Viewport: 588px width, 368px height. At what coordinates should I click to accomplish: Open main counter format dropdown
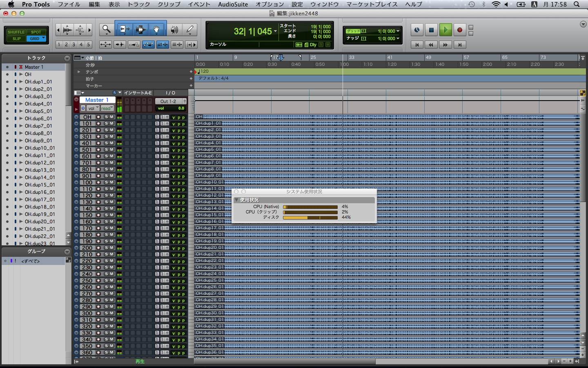coord(275,31)
